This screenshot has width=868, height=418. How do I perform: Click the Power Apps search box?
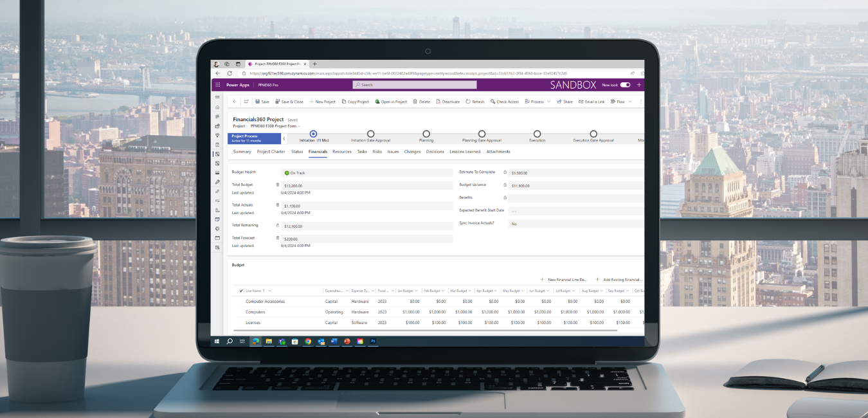tap(415, 85)
